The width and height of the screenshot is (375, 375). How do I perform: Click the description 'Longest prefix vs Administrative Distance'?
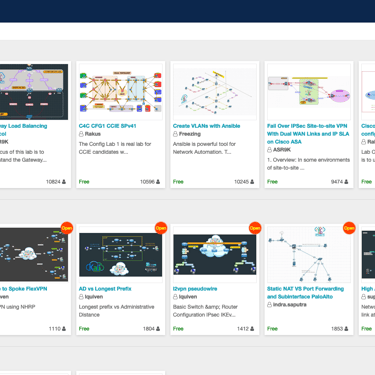tap(116, 311)
